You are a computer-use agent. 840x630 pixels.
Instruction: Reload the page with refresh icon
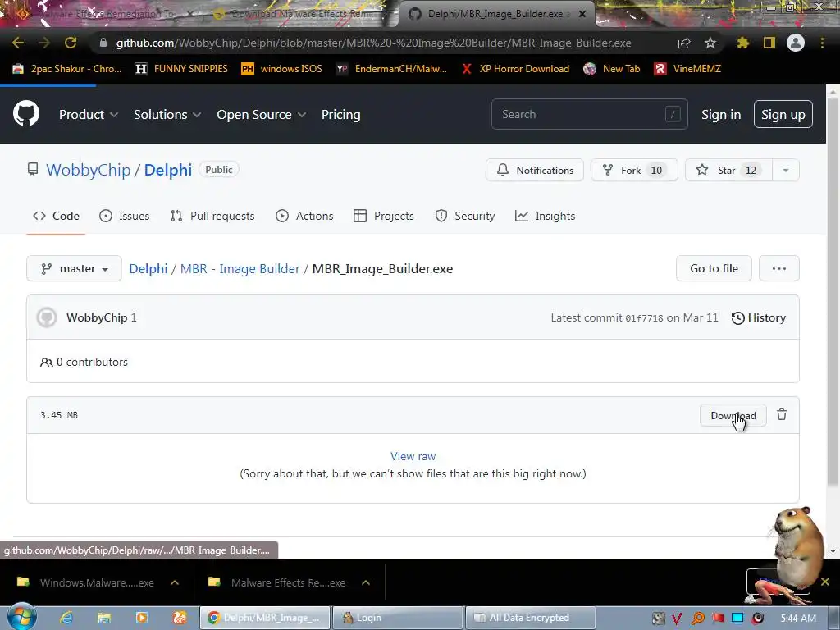pos(71,43)
